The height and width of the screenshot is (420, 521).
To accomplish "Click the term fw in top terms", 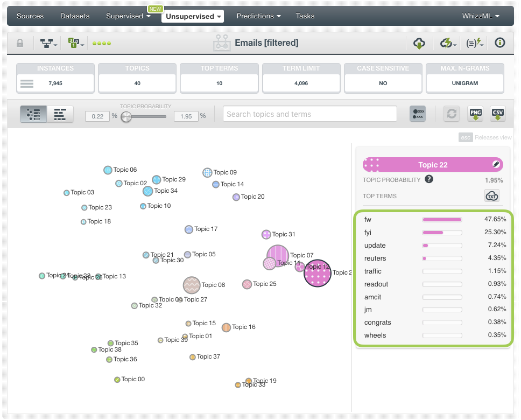I will [x=368, y=219].
